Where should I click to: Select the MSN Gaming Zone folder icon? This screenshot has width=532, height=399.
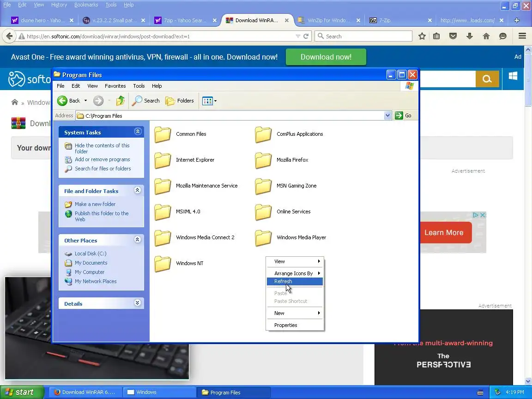(x=263, y=186)
